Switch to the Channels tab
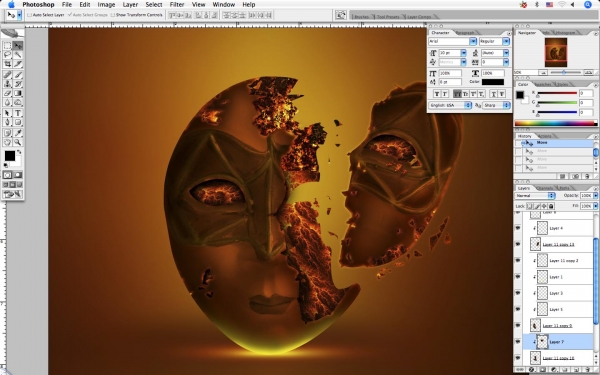Image resolution: width=600 pixels, height=375 pixels. click(544, 188)
